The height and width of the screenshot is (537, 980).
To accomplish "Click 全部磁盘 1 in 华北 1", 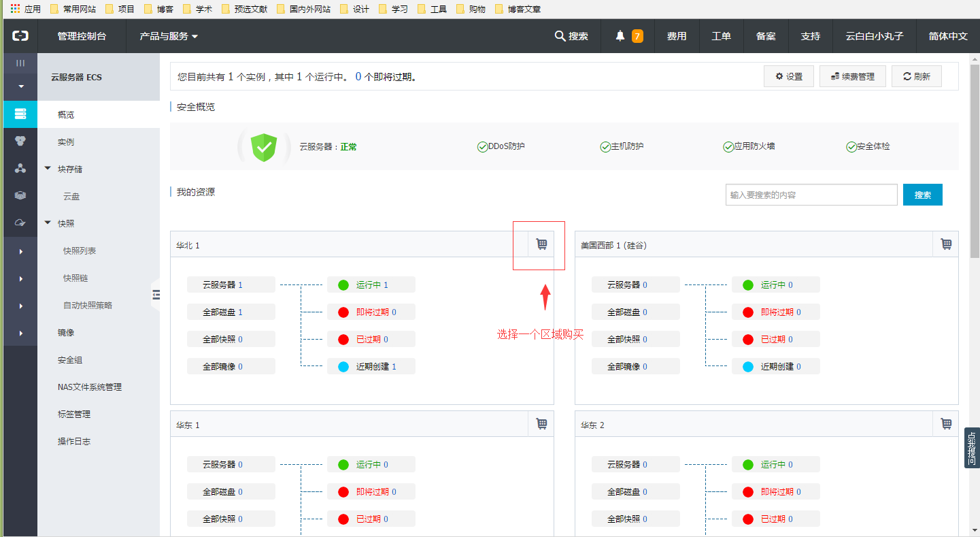I will coord(231,312).
